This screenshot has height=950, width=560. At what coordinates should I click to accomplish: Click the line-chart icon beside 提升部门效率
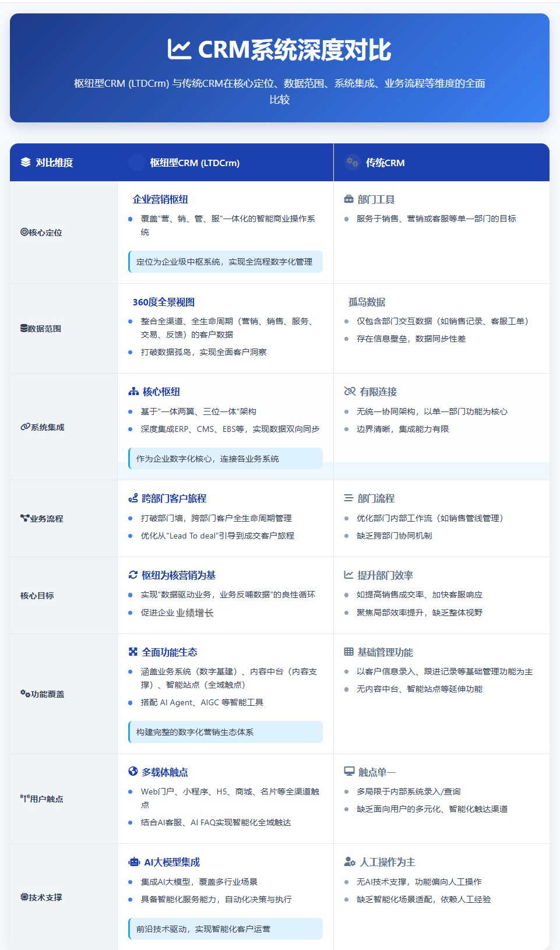tap(348, 575)
